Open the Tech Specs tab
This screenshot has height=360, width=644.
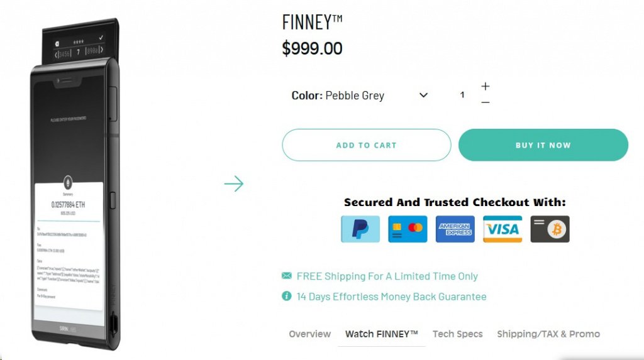click(457, 334)
